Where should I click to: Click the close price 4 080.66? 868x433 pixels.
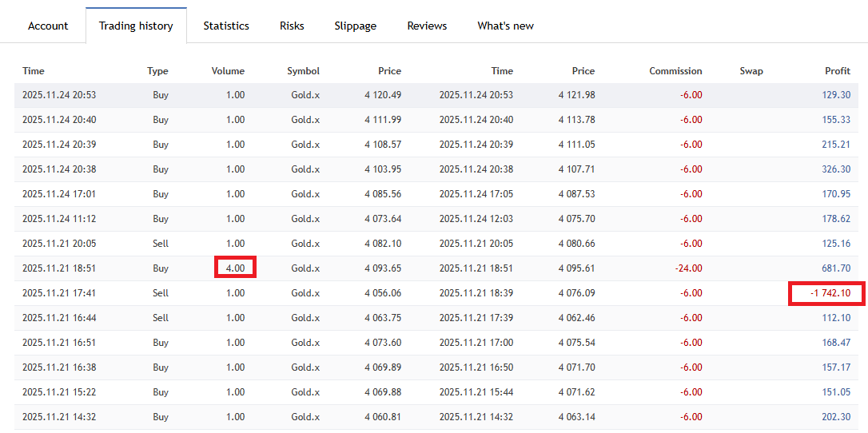point(577,244)
